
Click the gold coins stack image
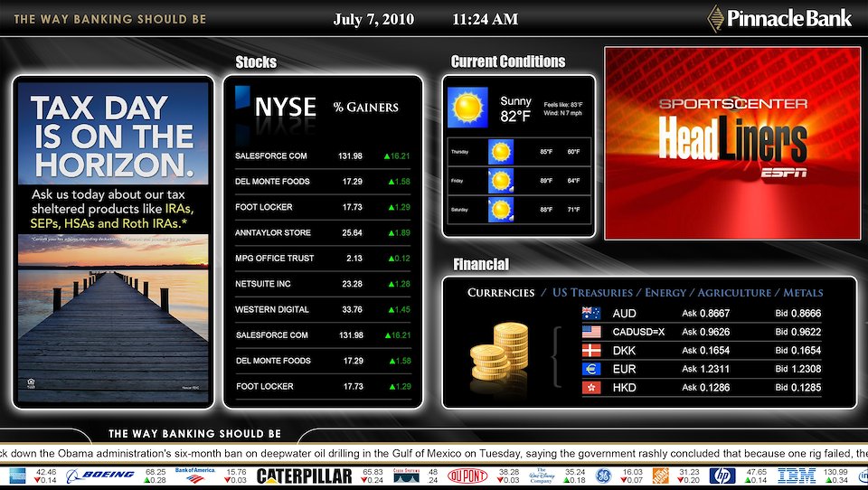tap(499, 353)
